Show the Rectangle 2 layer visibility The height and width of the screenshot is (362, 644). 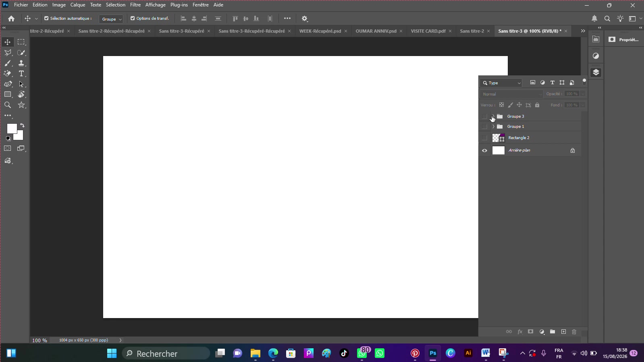(484, 138)
